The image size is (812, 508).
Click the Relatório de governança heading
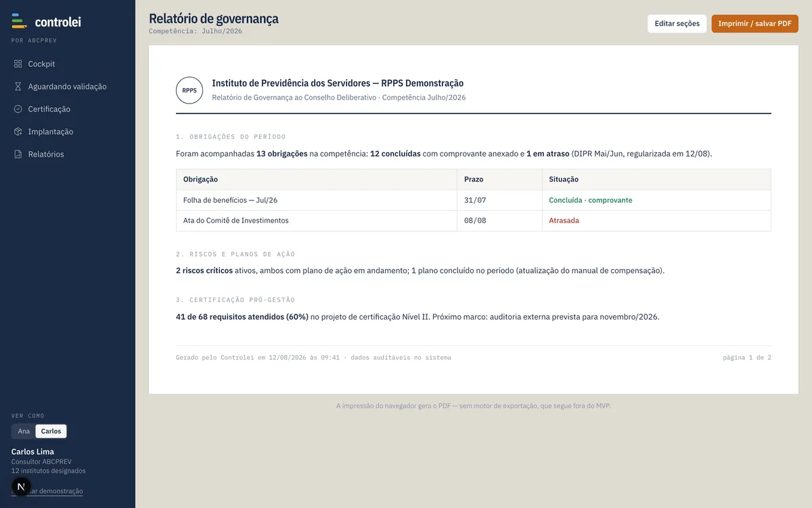point(213,18)
